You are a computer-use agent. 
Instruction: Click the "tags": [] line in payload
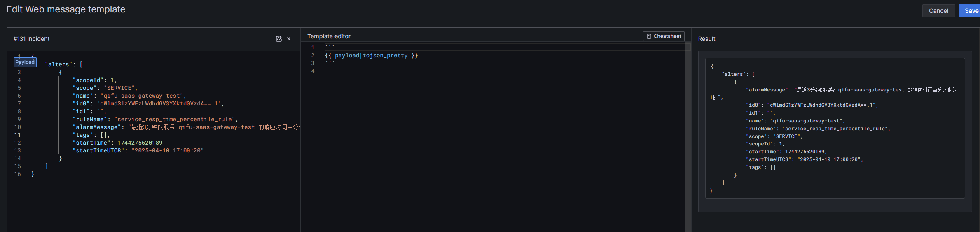pos(91,135)
